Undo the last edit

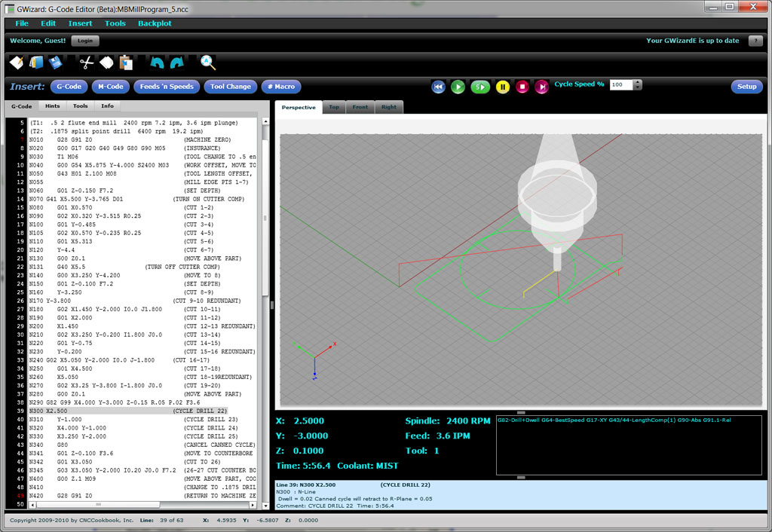[155, 63]
